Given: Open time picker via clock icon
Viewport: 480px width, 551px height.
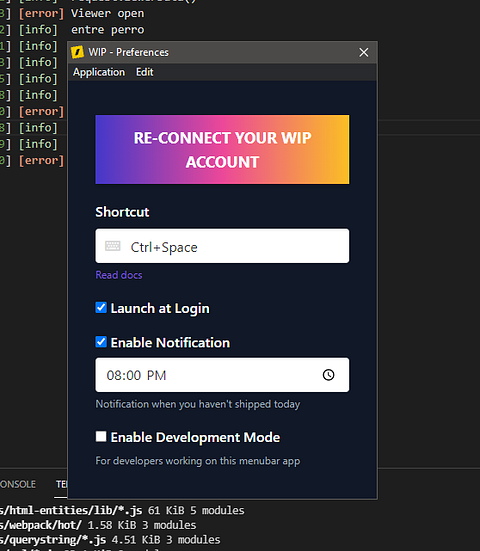Looking at the screenshot, I should [x=329, y=375].
